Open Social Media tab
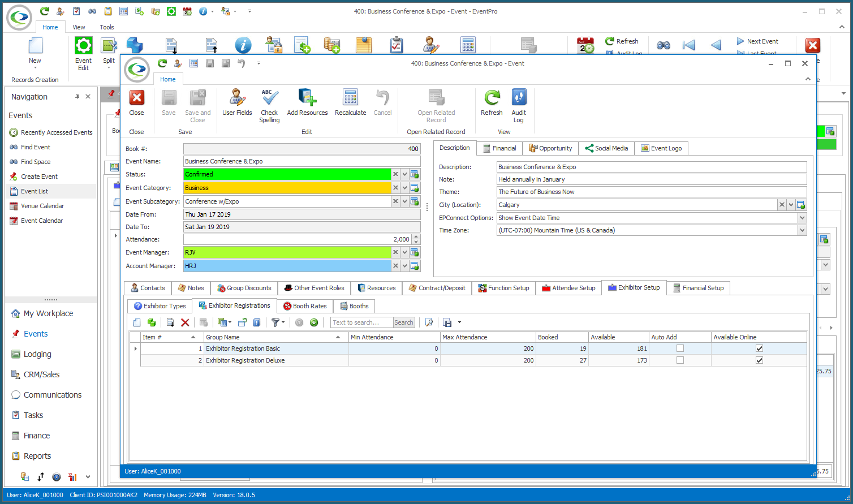 pos(606,148)
